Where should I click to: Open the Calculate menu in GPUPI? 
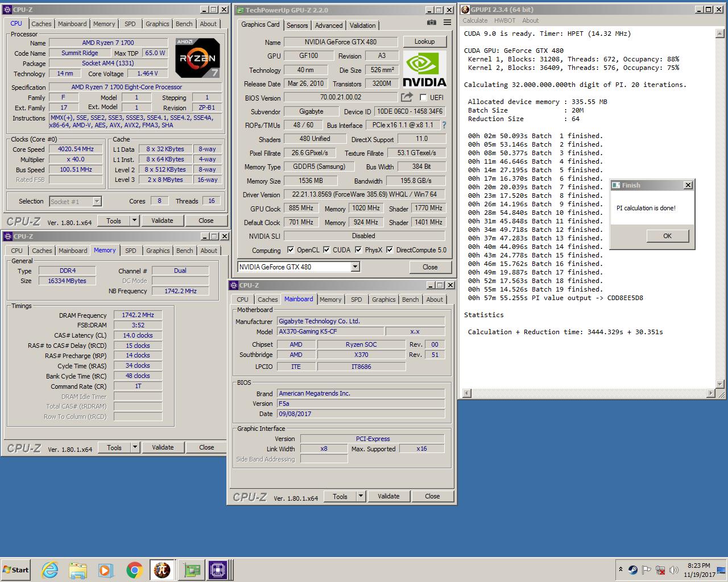coord(475,20)
